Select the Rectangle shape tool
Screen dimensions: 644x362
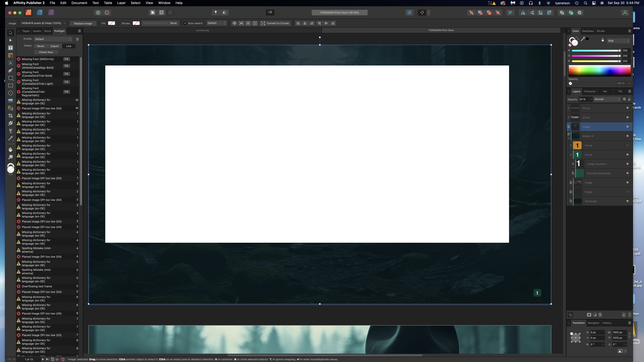pos(10,78)
